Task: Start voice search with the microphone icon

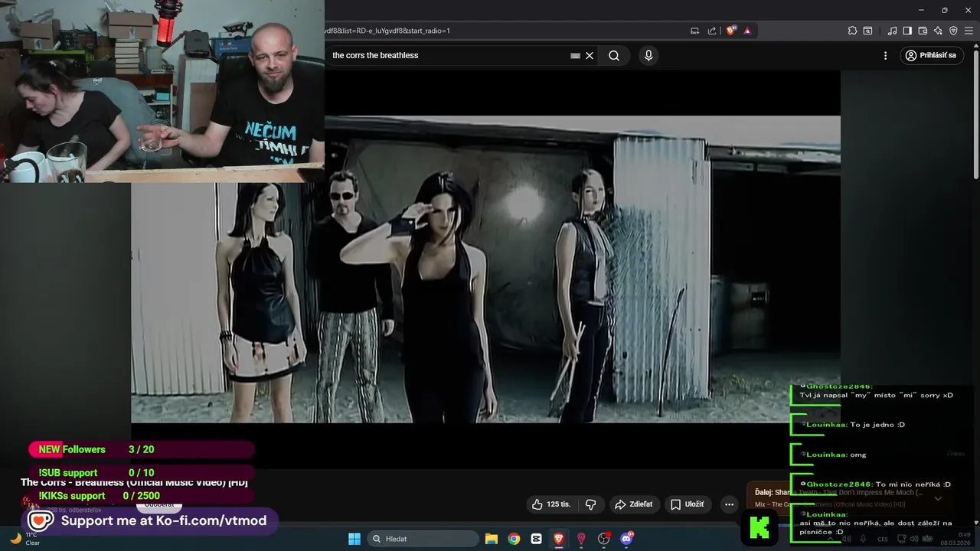Action: click(x=648, y=55)
